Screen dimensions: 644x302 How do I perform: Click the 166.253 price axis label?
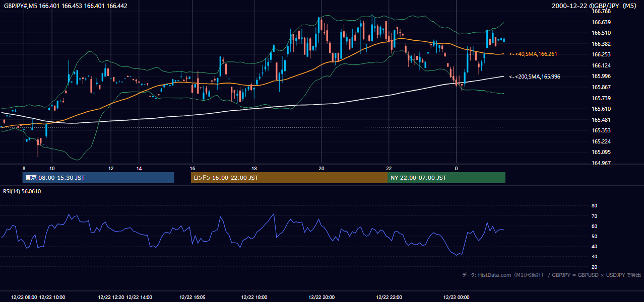[601, 54]
